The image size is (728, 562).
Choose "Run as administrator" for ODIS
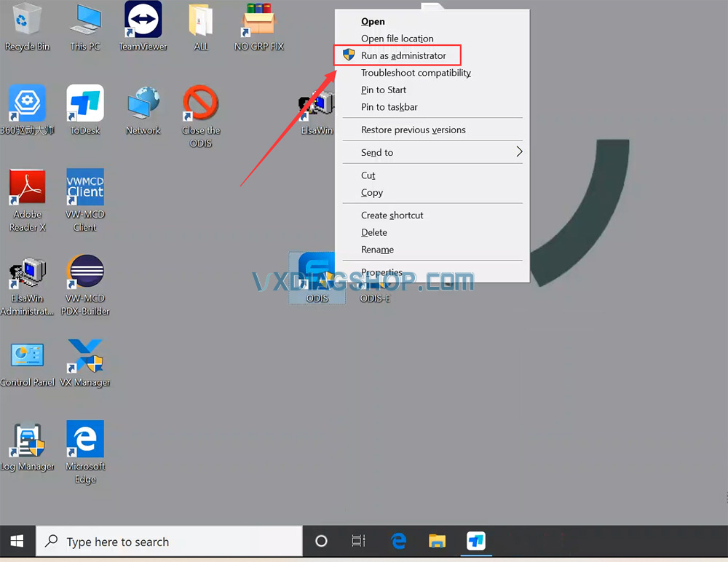[403, 55]
